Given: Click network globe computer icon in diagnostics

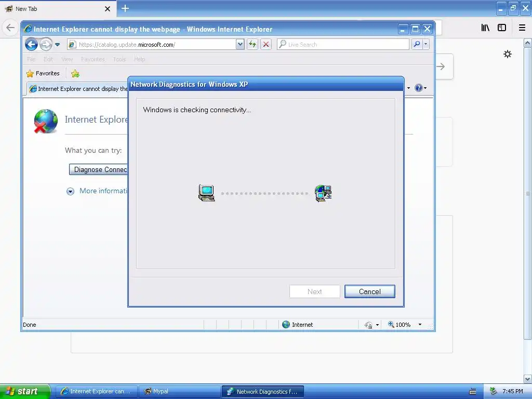Looking at the screenshot, I should pyautogui.click(x=323, y=193).
